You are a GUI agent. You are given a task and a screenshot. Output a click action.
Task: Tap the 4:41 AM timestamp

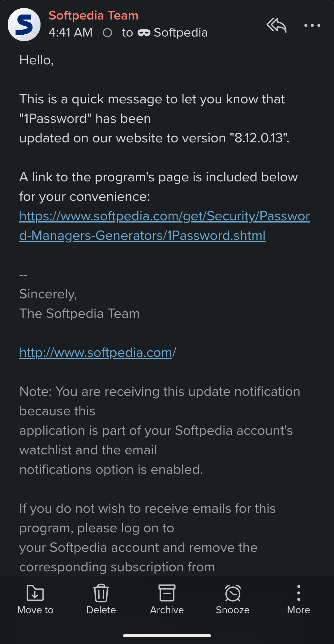pos(71,32)
